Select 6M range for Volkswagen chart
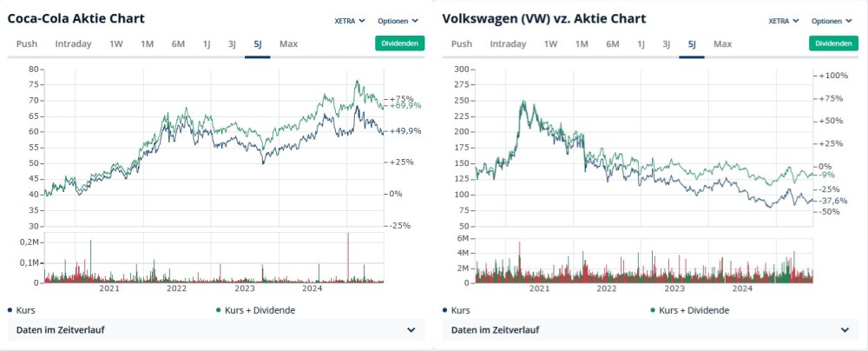Image resolution: width=868 pixels, height=351 pixels. [613, 43]
